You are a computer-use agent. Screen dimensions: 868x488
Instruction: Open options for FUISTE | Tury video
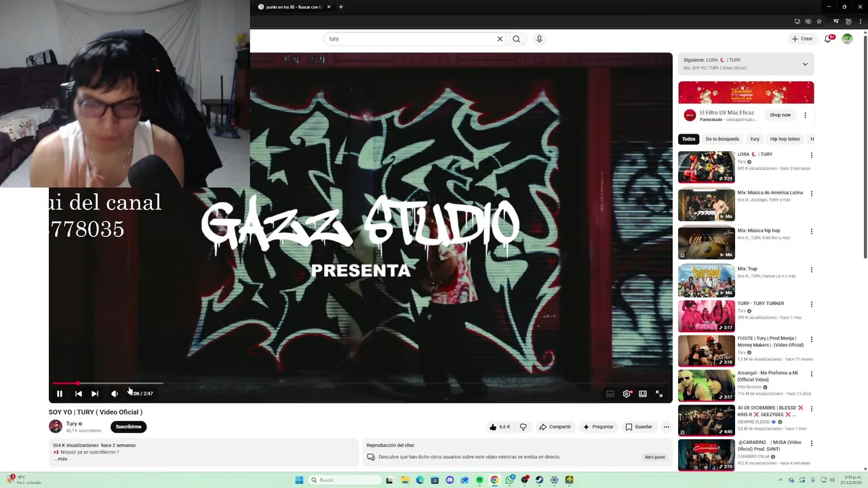click(x=811, y=339)
